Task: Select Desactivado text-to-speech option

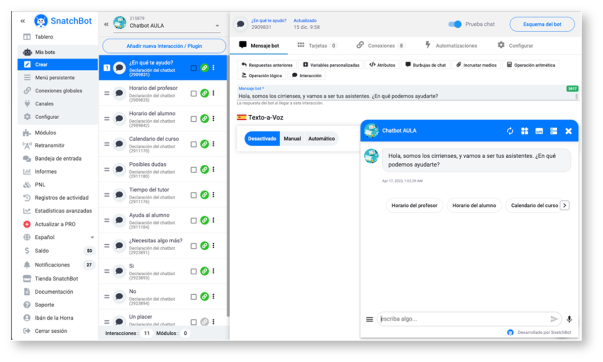Action: point(262,138)
